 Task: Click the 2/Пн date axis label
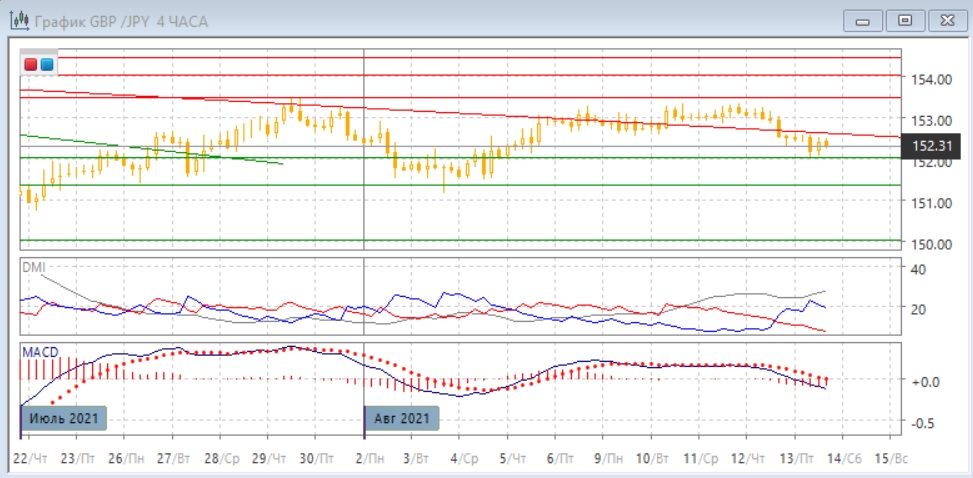pos(370,457)
